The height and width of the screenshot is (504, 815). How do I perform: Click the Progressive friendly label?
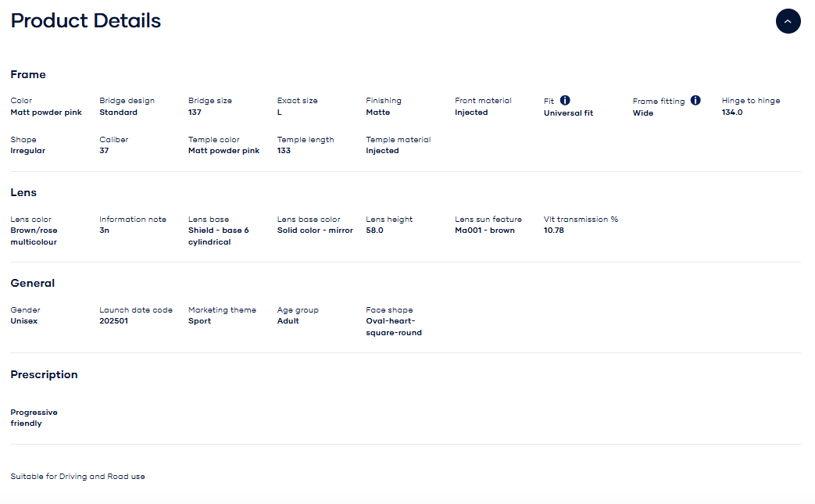(x=34, y=417)
